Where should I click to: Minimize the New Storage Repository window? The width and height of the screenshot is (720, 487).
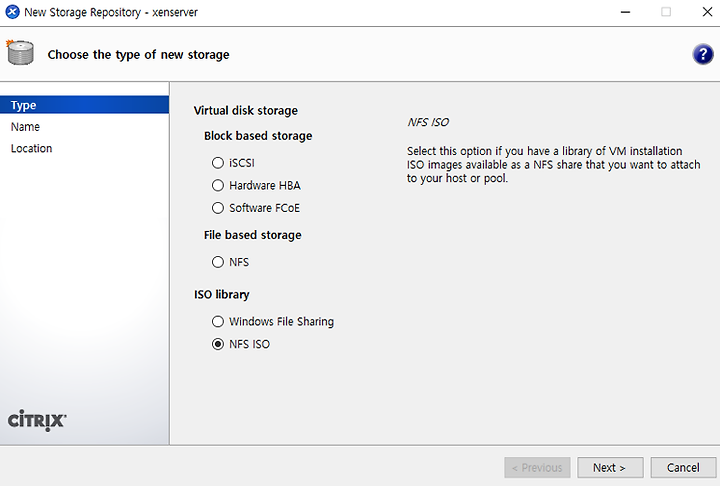pos(625,12)
